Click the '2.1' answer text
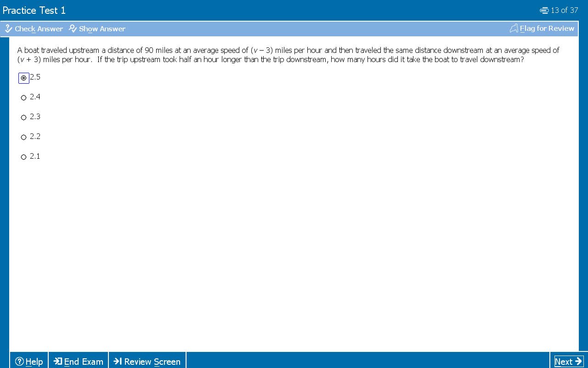The height and width of the screenshot is (368, 588). tap(35, 156)
